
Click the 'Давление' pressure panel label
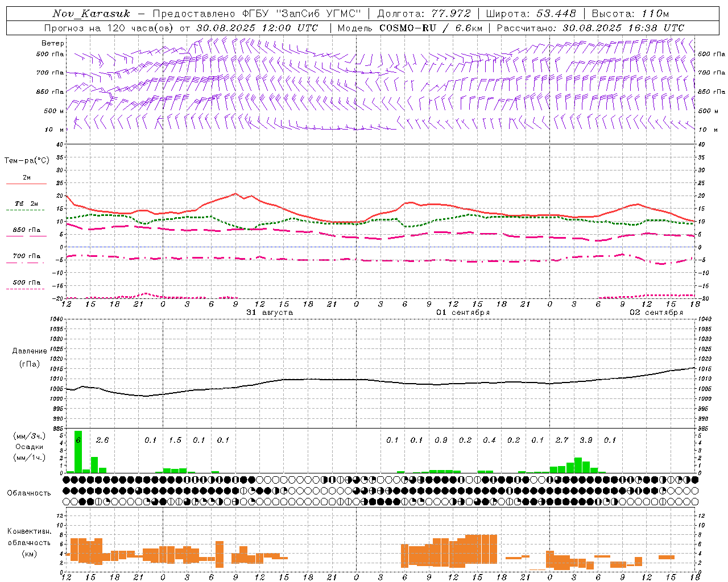click(30, 351)
